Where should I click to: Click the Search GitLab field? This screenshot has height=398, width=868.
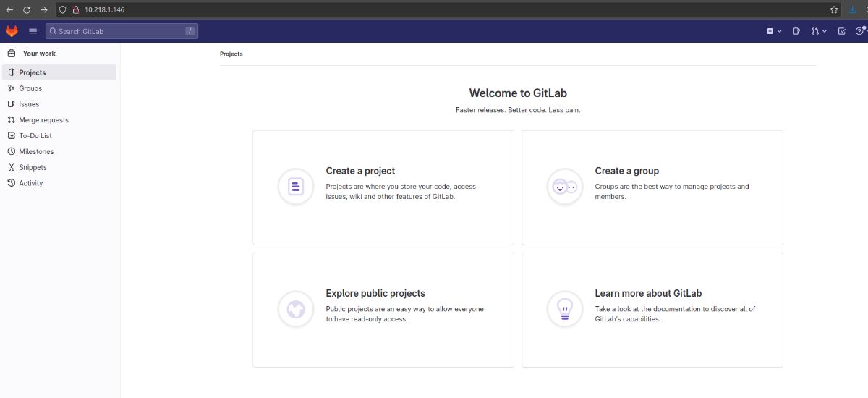[122, 31]
